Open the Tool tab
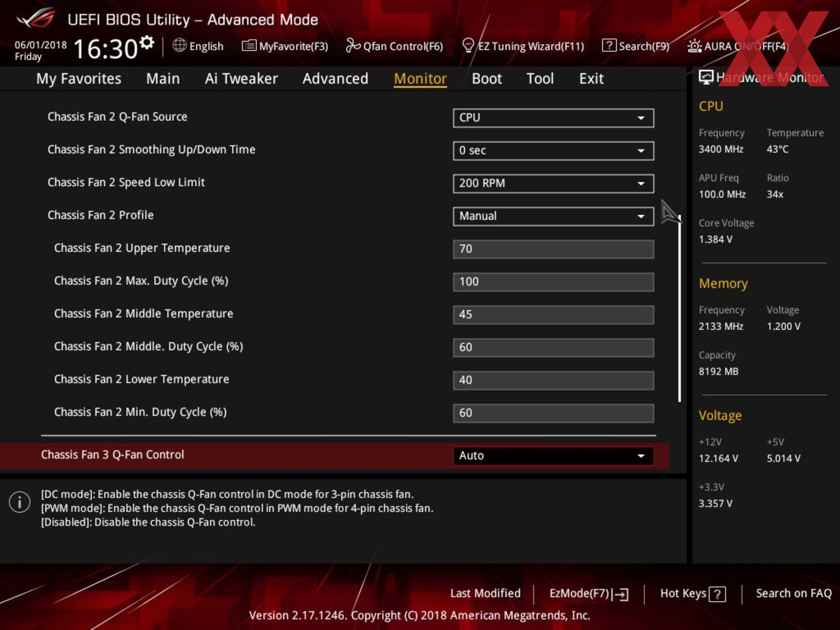This screenshot has width=840, height=630. coord(540,78)
